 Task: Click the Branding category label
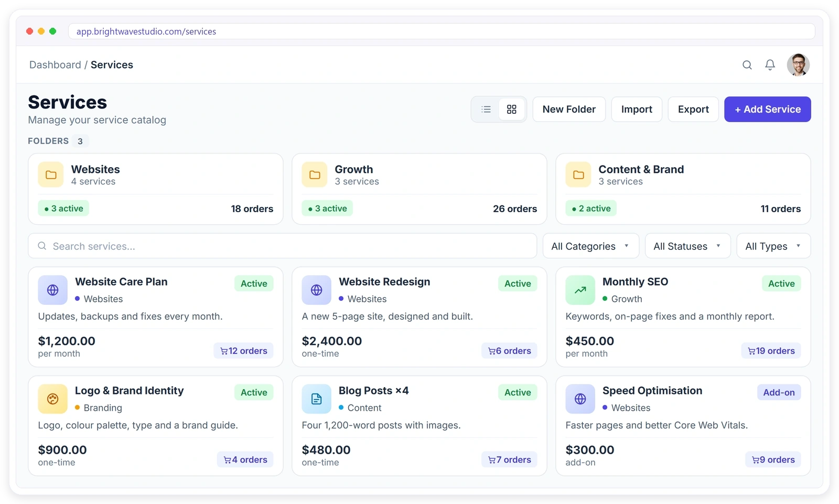coord(103,408)
